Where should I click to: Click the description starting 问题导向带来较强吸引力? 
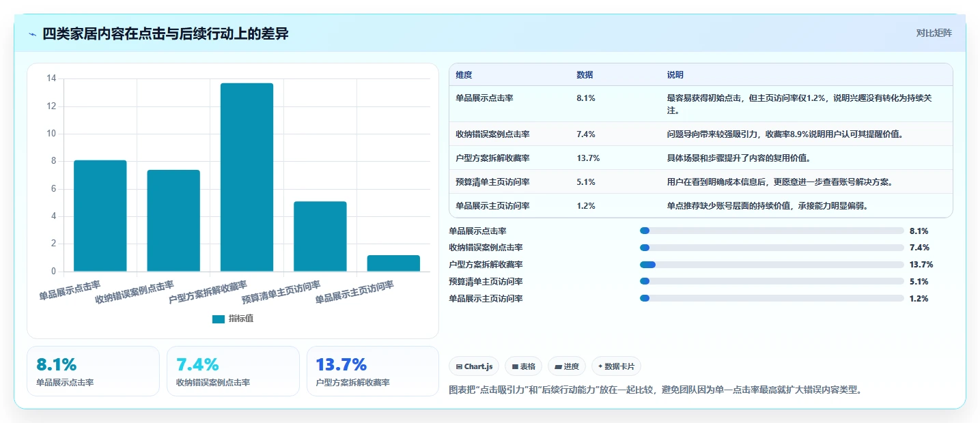(x=785, y=134)
